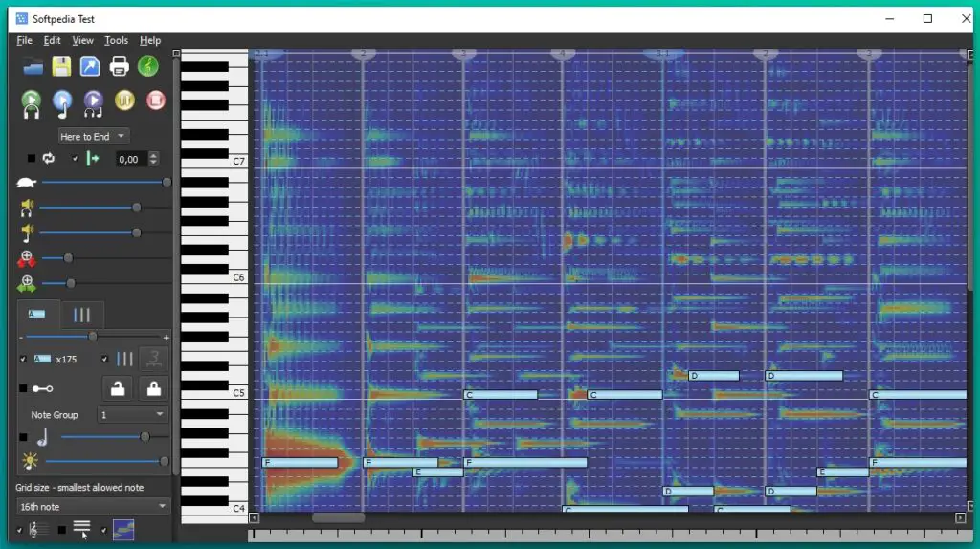Switch to the bar lines tab

pyautogui.click(x=82, y=315)
